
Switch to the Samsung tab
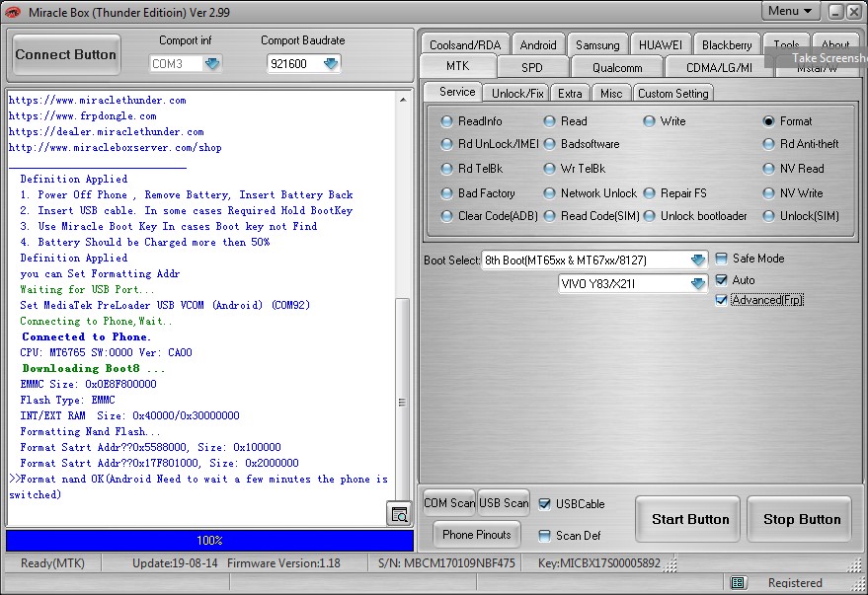pos(597,44)
